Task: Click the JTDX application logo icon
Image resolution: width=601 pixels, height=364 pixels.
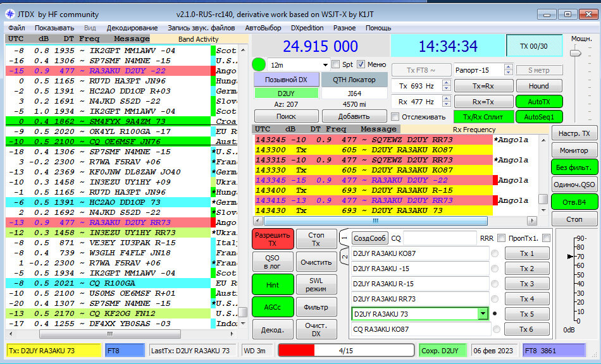Action: 10,15
